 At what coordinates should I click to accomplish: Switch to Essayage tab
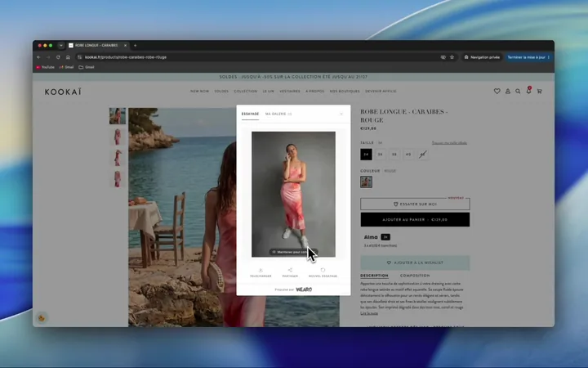[250, 114]
